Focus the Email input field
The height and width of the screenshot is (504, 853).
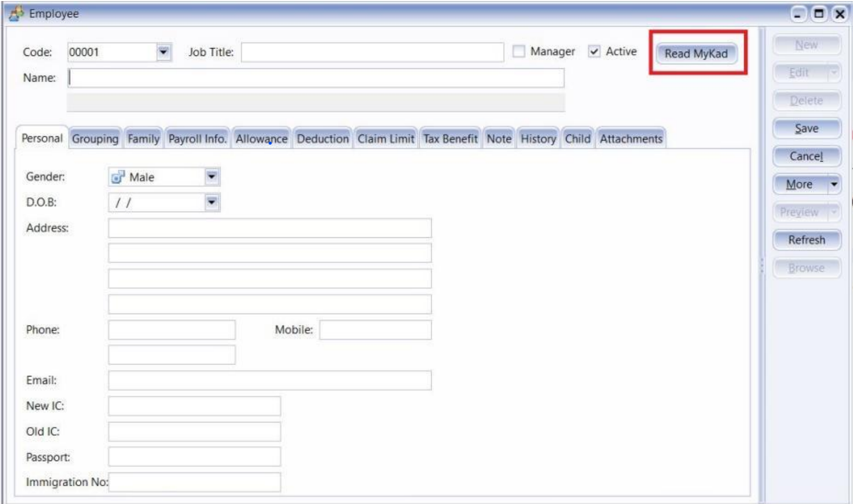point(270,381)
